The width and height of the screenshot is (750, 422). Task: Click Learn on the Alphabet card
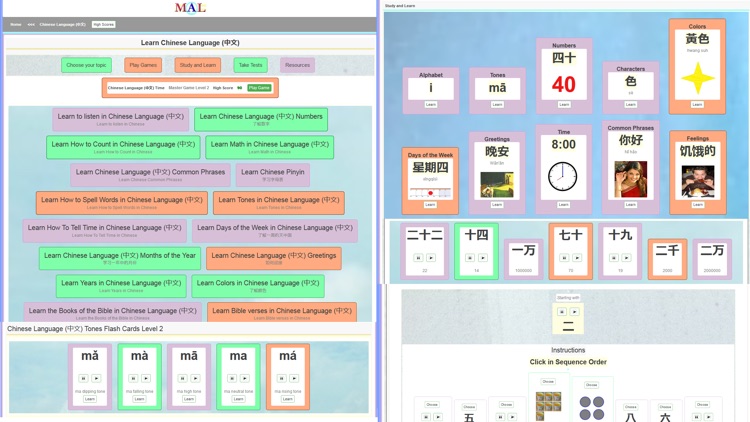[430, 104]
